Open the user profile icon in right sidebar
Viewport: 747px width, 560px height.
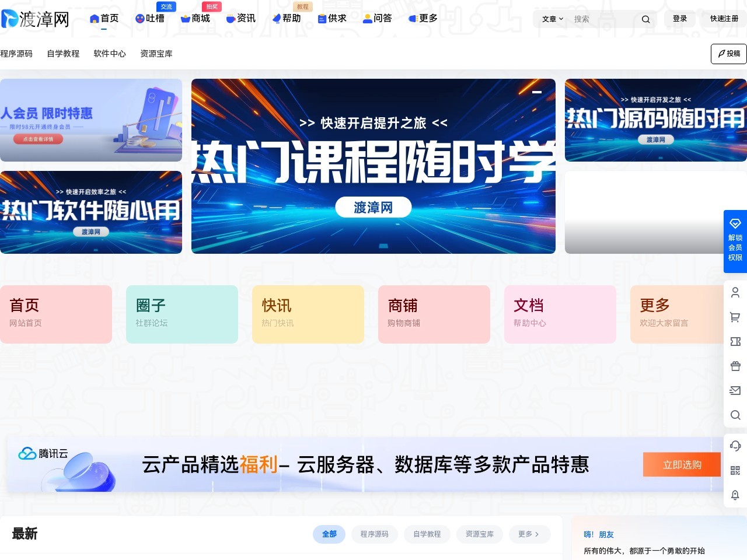point(735,292)
